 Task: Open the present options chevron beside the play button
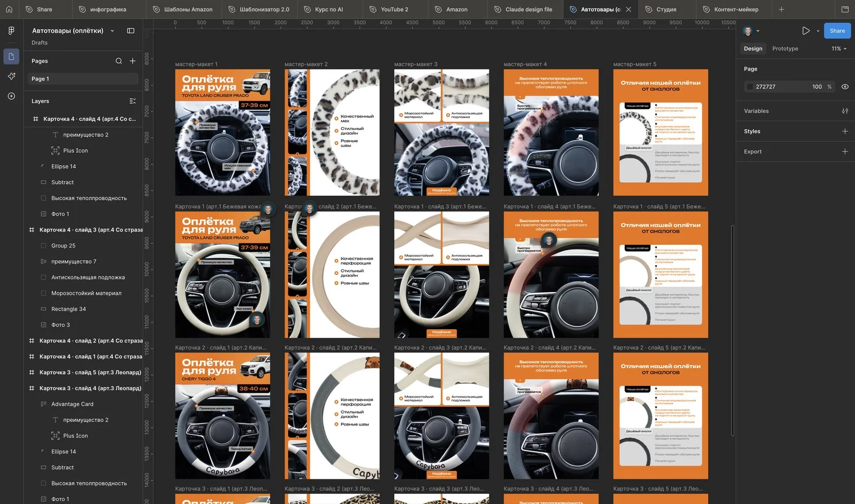(x=818, y=31)
